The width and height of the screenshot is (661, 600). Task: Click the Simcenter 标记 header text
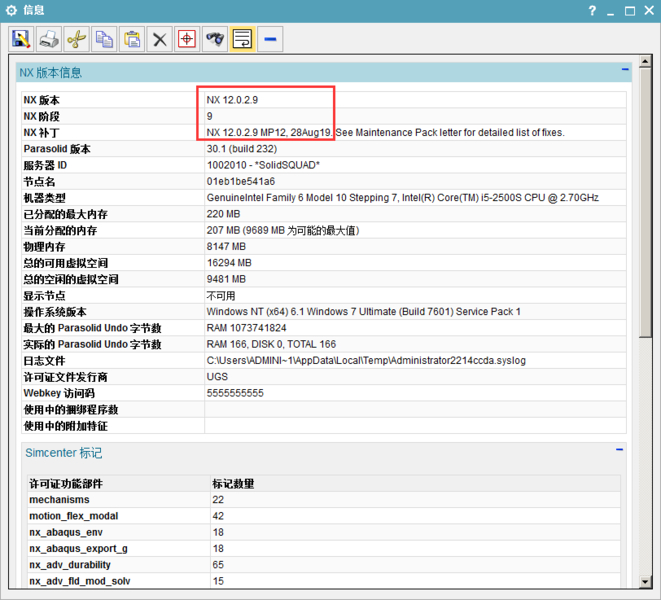(64, 453)
